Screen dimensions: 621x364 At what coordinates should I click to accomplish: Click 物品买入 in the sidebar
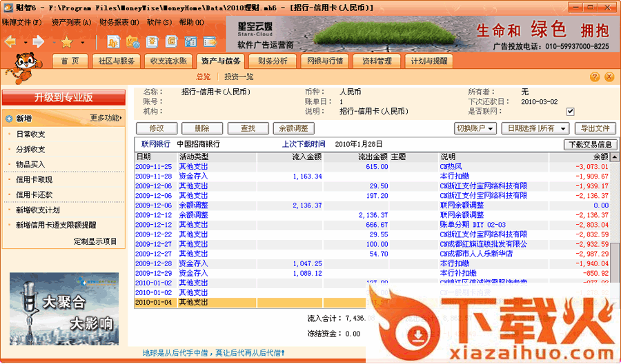31,164
